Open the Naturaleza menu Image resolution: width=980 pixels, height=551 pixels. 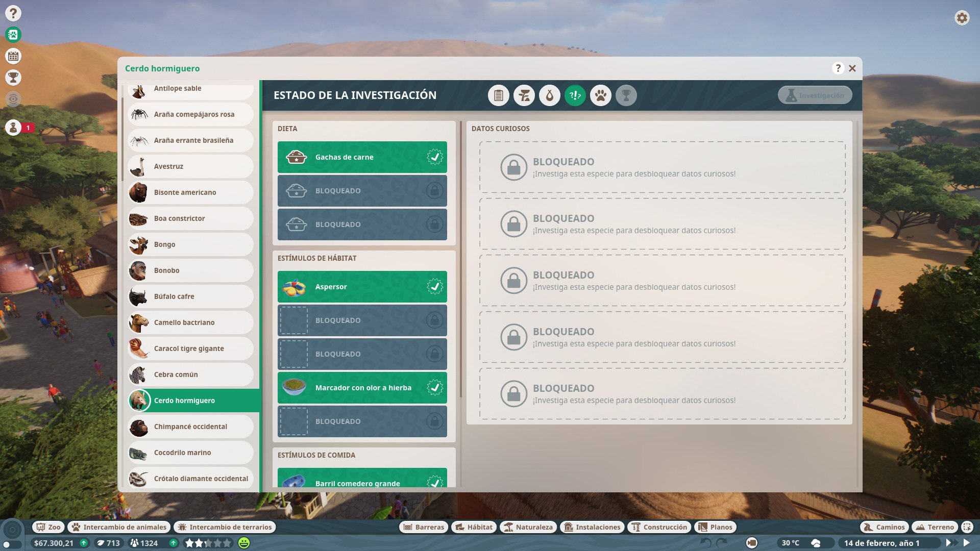tap(528, 527)
